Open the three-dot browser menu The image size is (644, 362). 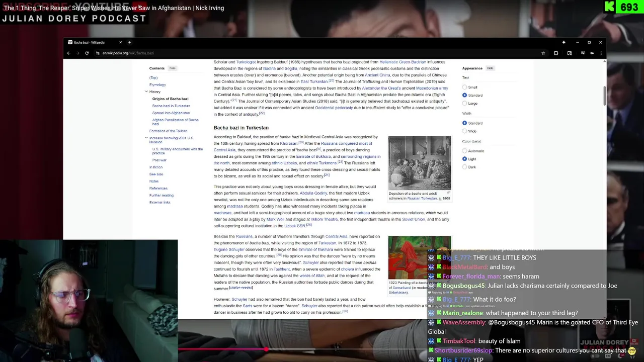601,53
